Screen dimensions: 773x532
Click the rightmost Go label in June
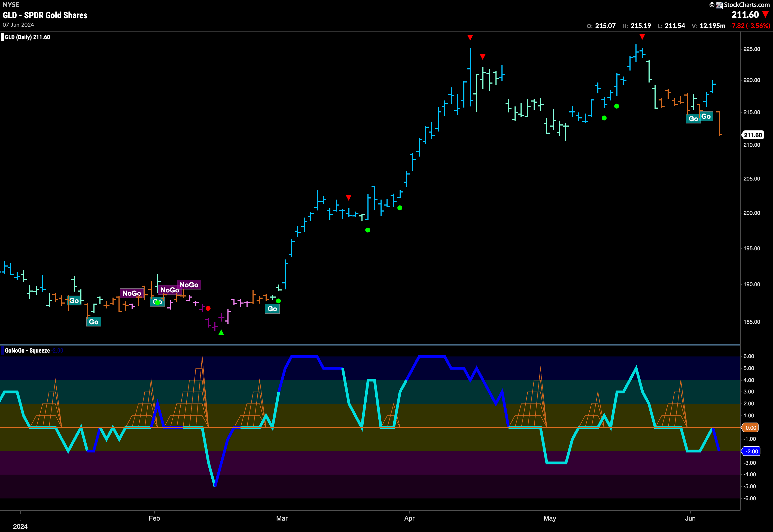(x=706, y=116)
